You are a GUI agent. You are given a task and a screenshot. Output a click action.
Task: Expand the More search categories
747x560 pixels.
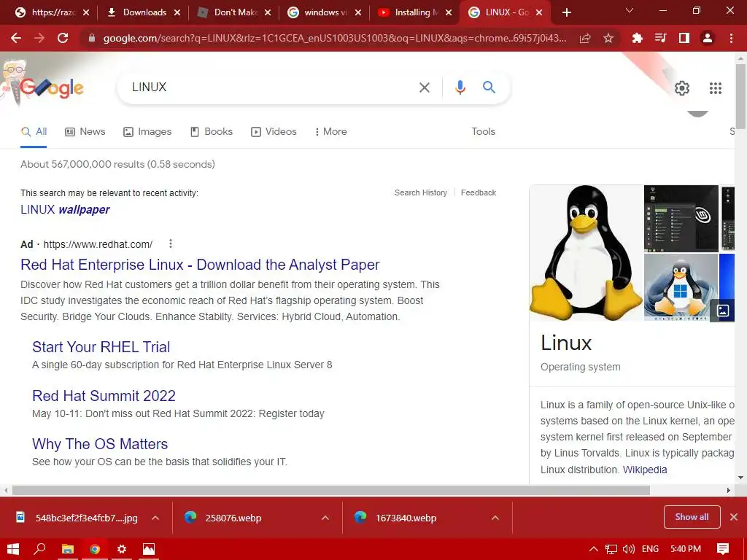(330, 132)
